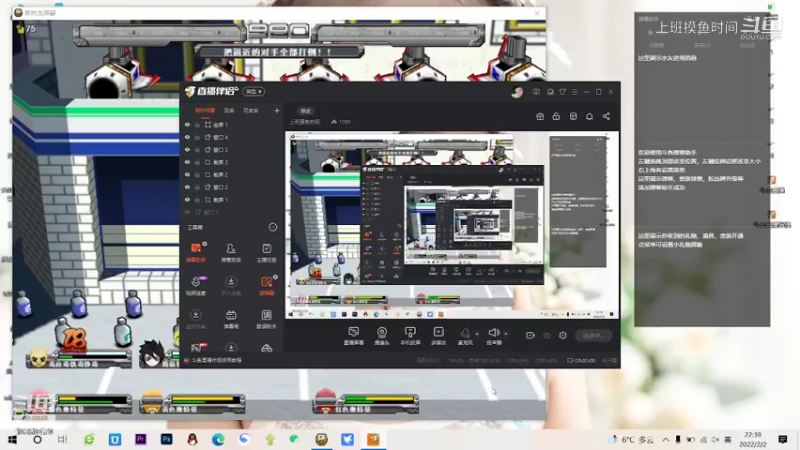
Task: Open QQ penguin from the taskbar
Action: pos(192,439)
